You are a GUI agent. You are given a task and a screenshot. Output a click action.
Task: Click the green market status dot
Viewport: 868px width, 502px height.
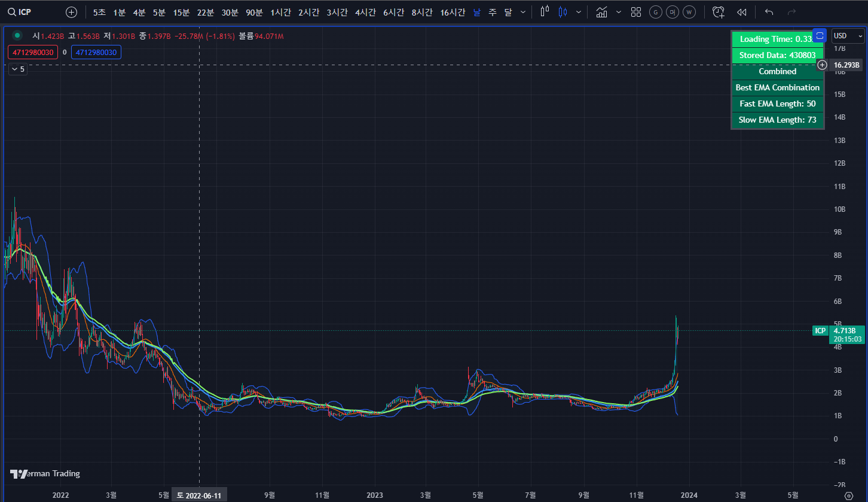(x=17, y=36)
